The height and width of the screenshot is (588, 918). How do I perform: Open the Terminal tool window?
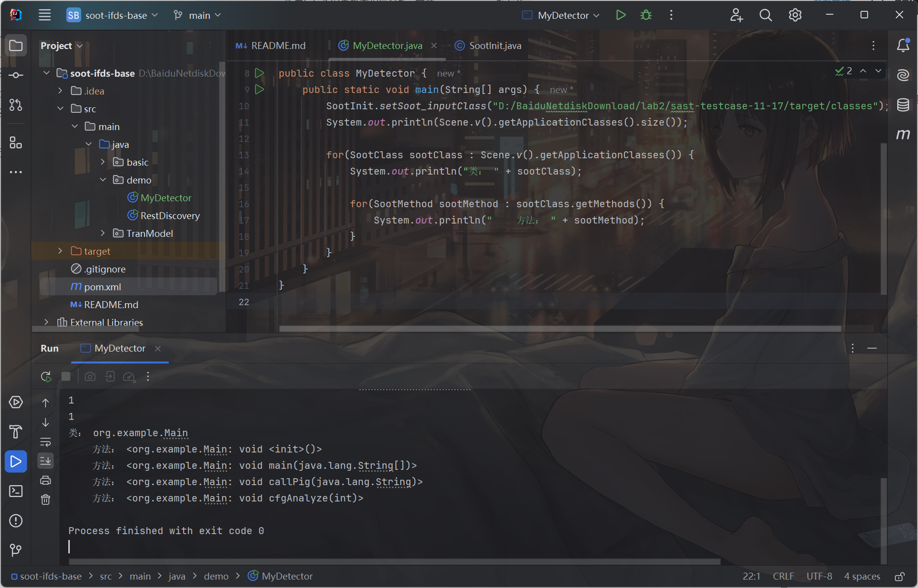(x=16, y=491)
